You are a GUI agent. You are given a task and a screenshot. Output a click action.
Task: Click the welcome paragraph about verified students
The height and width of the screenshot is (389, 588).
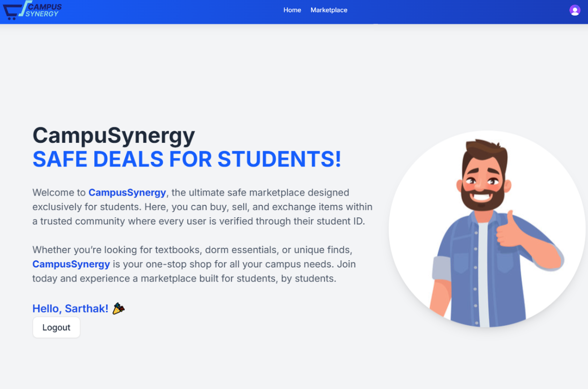click(x=202, y=207)
